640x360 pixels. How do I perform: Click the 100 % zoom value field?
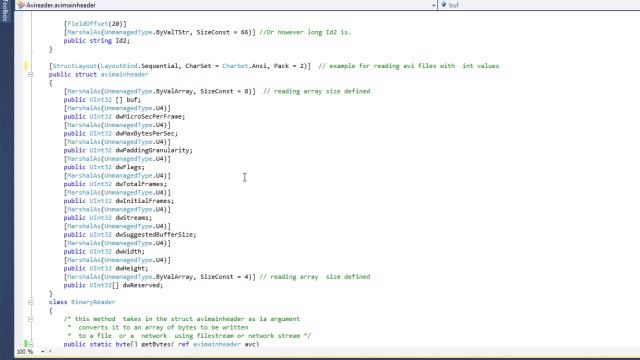click(x=25, y=351)
